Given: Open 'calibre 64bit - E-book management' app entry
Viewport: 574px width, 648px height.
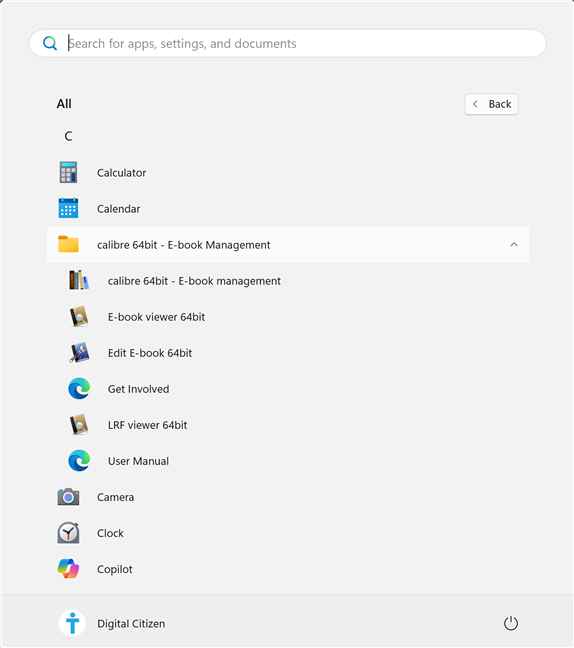Looking at the screenshot, I should tap(194, 281).
